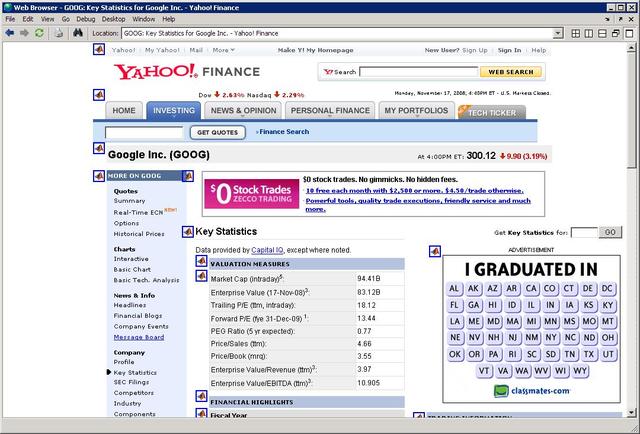This screenshot has height=434, width=640.
Task: Click the Yahoo! Search text field
Action: (x=419, y=72)
